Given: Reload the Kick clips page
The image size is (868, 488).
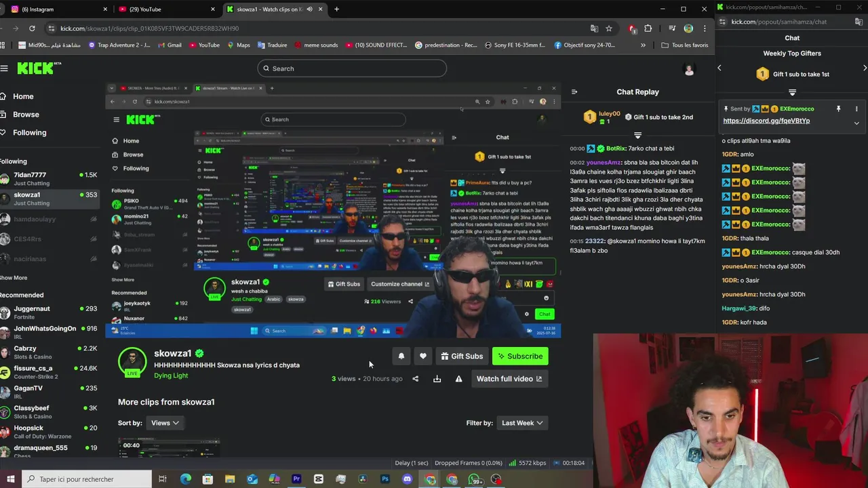Looking at the screenshot, I should 32,28.
